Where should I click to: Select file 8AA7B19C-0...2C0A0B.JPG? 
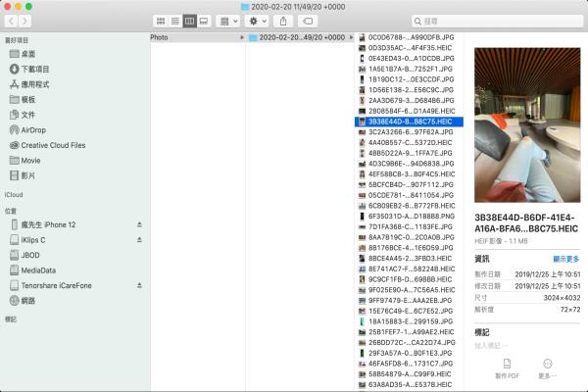[x=409, y=237]
